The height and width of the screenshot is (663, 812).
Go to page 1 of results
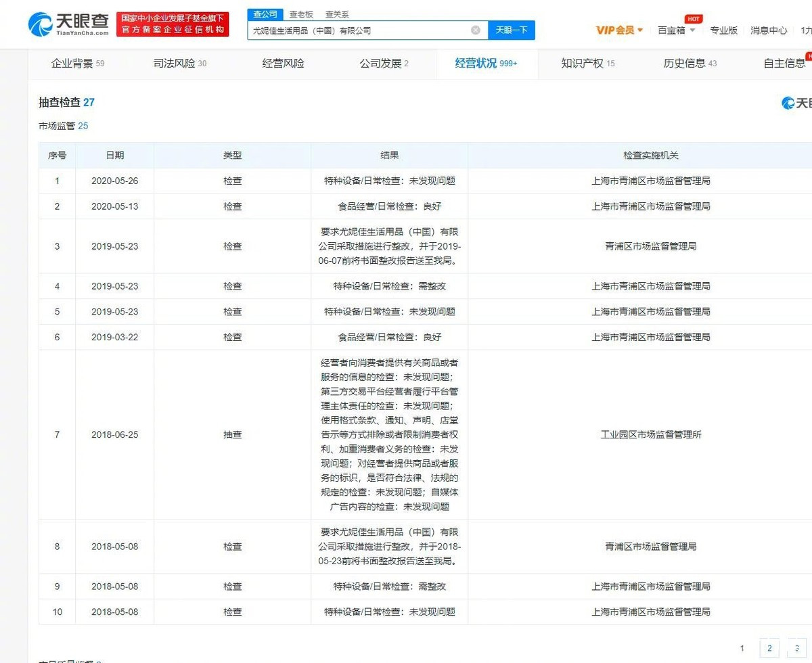pos(742,647)
